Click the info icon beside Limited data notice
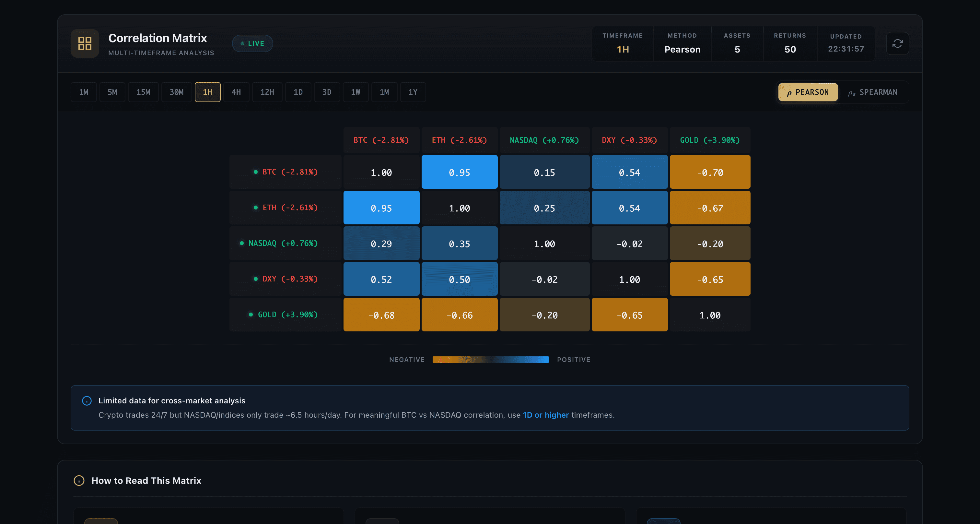The height and width of the screenshot is (524, 980). (86, 400)
